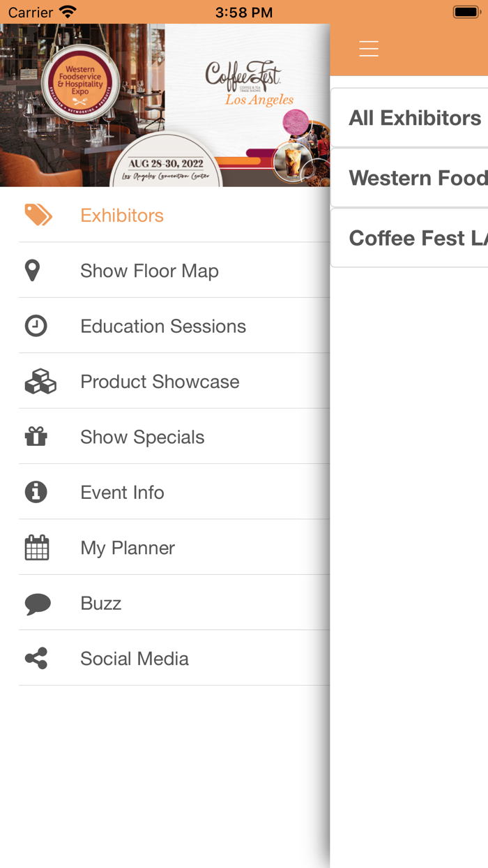This screenshot has width=488, height=868.
Task: Go to My Planner
Action: pos(128,547)
